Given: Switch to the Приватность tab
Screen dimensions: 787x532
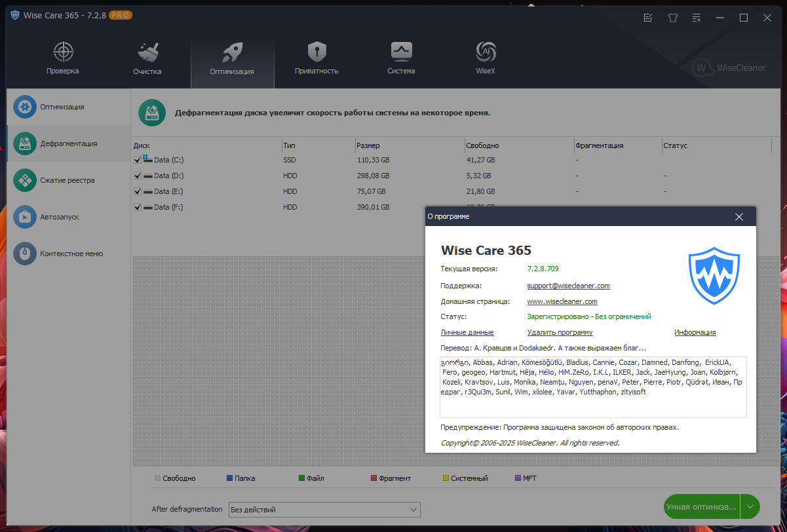Looking at the screenshot, I should pos(317,58).
